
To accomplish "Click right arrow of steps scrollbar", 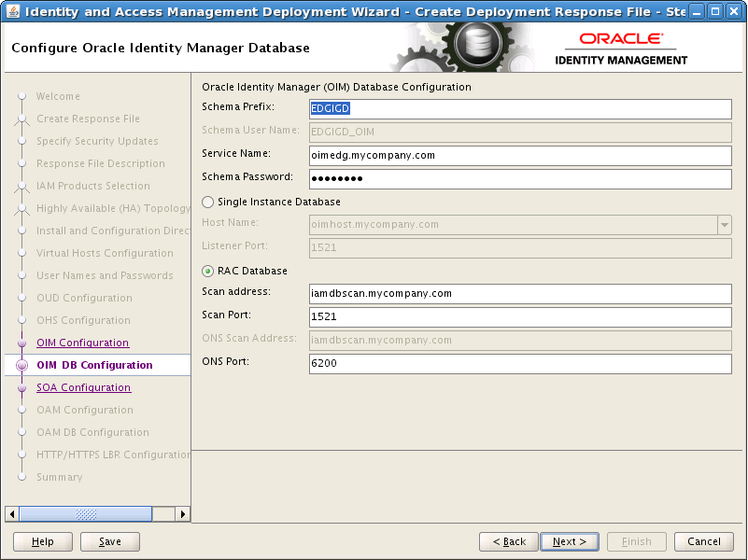I will click(183, 513).
